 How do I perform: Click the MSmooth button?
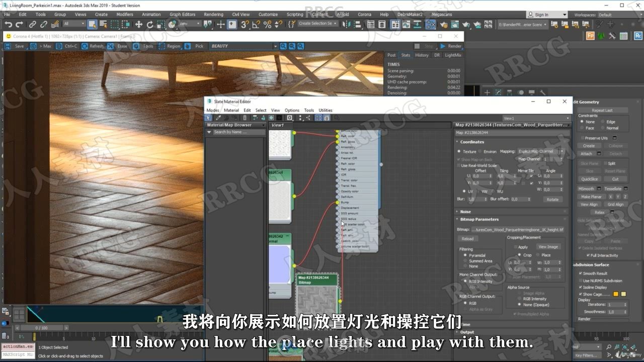586,189
